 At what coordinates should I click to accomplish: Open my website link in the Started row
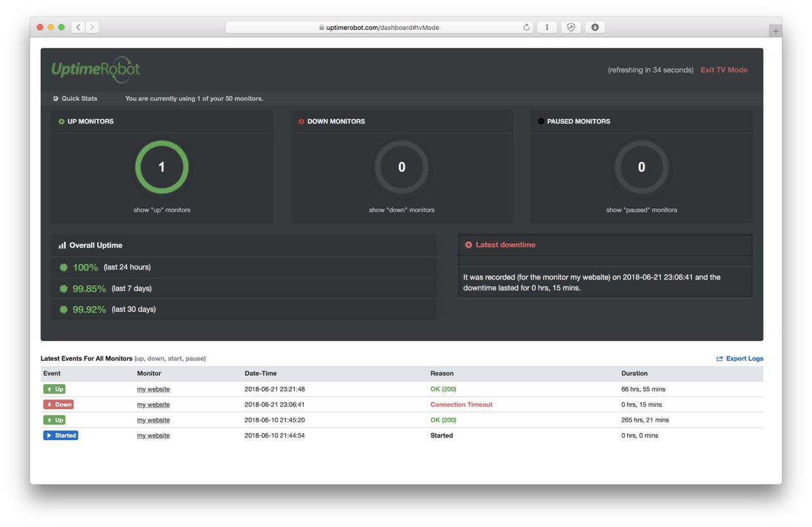coord(154,436)
